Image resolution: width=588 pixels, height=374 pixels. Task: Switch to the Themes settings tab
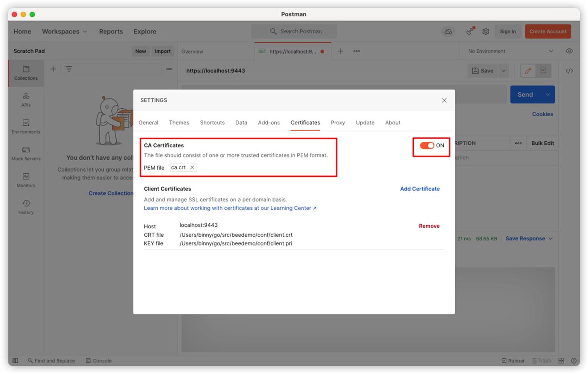(179, 123)
